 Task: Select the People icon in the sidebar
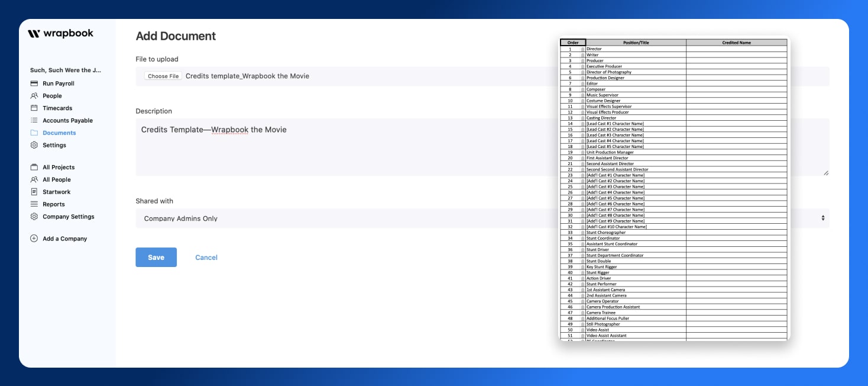tap(34, 96)
